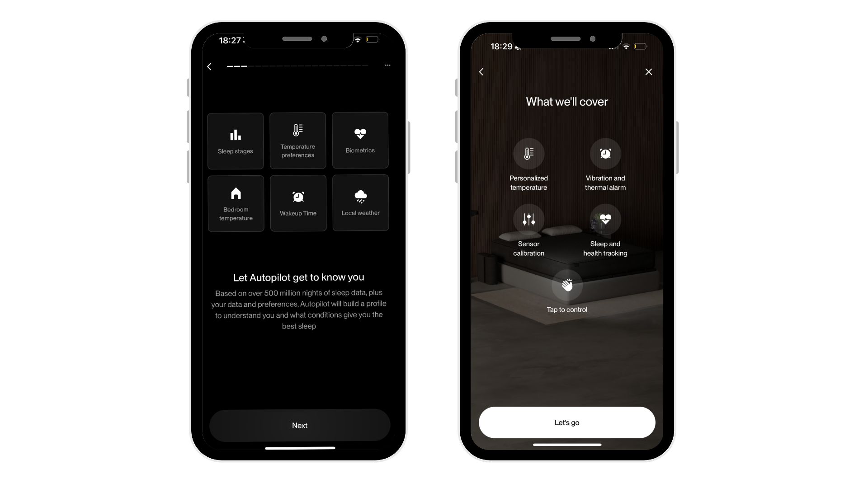Viewport: 868px width, 488px height.
Task: Select the Local weather icon
Action: click(360, 196)
